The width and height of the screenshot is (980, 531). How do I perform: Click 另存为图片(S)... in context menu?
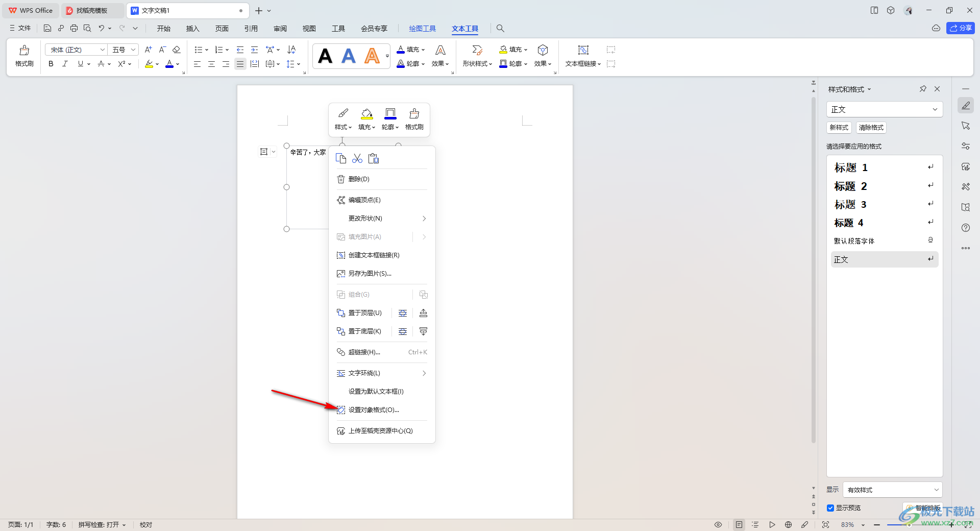coord(382,274)
